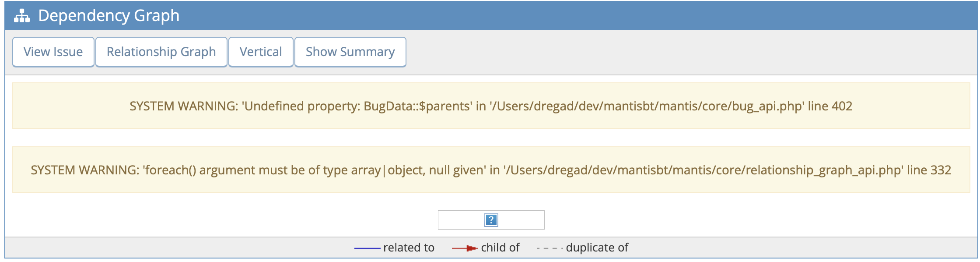The image size is (980, 262).
Task: Click the blue header bar's empty area
Action: (x=569, y=16)
